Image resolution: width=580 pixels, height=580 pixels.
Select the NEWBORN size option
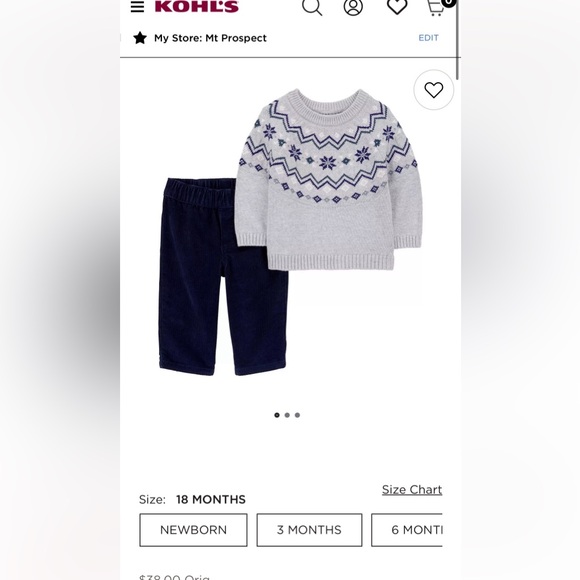pyautogui.click(x=193, y=530)
